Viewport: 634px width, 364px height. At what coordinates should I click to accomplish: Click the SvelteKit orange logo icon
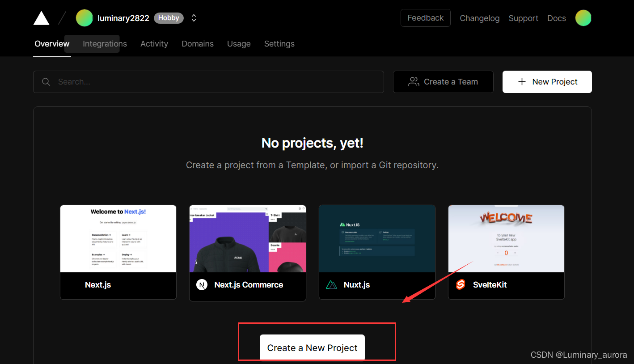tap(461, 285)
